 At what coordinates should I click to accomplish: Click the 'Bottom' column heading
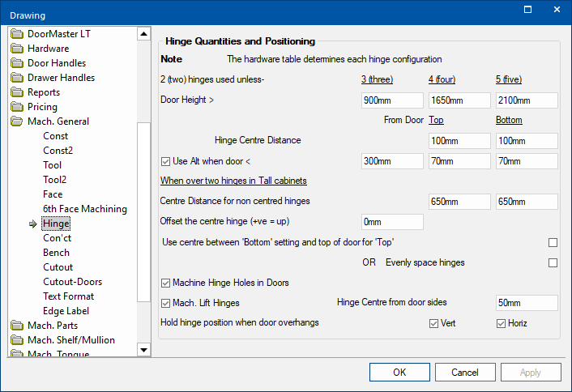tap(509, 120)
